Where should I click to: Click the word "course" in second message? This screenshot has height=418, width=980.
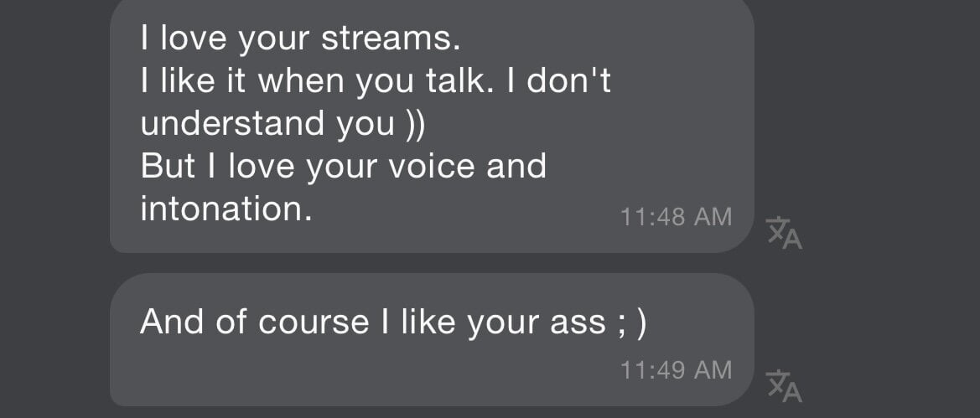[x=314, y=323]
